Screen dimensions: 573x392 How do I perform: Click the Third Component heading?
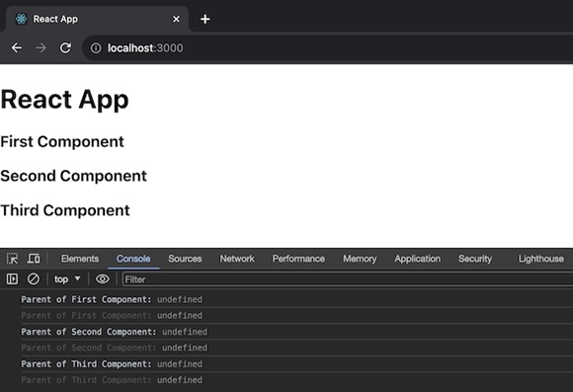(65, 210)
